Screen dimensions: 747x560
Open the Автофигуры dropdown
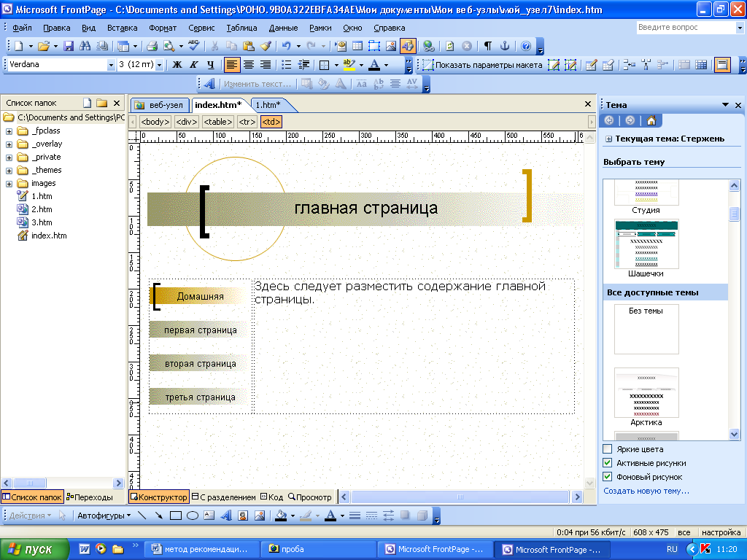pyautogui.click(x=104, y=516)
